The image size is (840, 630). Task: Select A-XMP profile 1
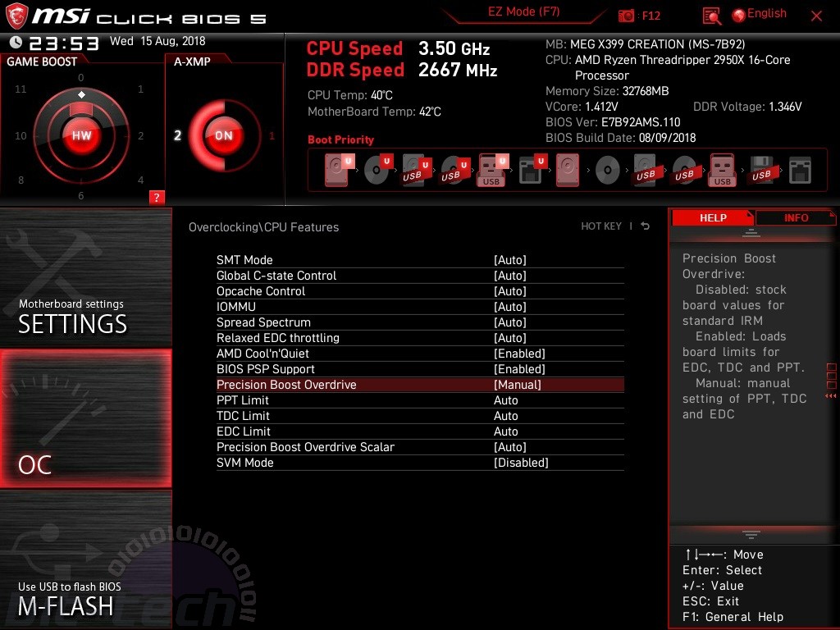pyautogui.click(x=272, y=135)
